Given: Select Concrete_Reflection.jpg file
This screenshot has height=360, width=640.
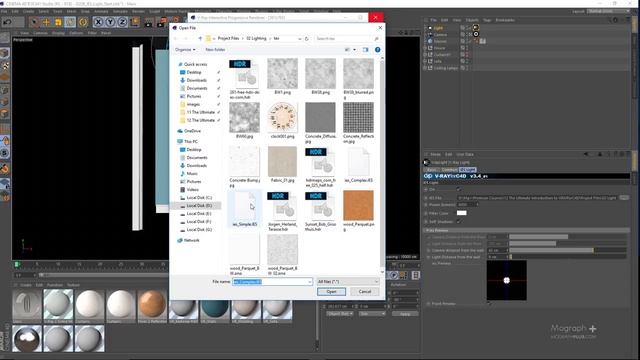Looking at the screenshot, I should 358,122.
